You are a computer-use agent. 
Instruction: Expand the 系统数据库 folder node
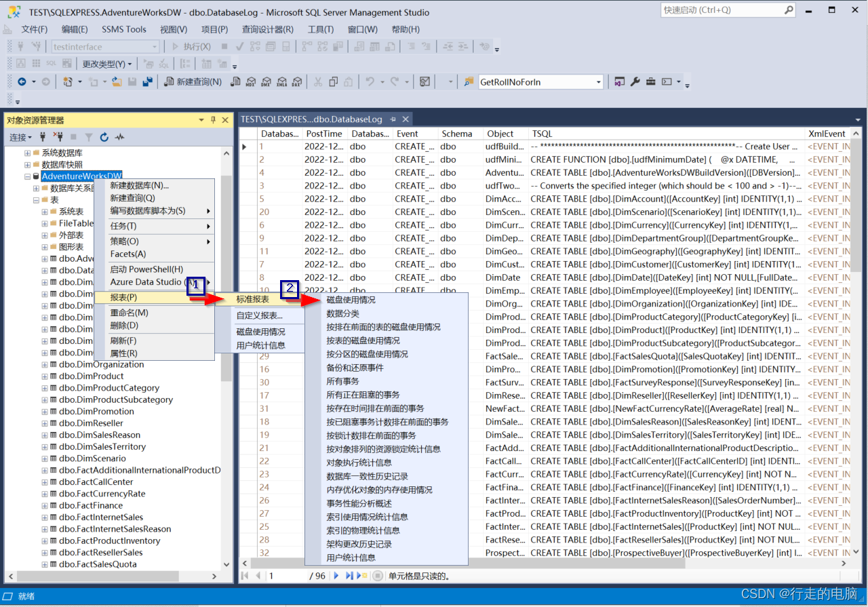[x=28, y=153]
